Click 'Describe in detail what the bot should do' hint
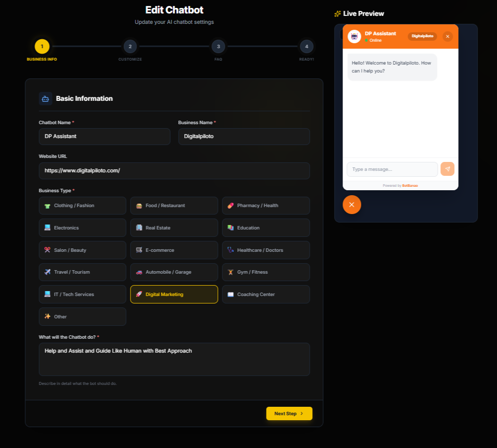The image size is (497, 448). click(x=77, y=383)
